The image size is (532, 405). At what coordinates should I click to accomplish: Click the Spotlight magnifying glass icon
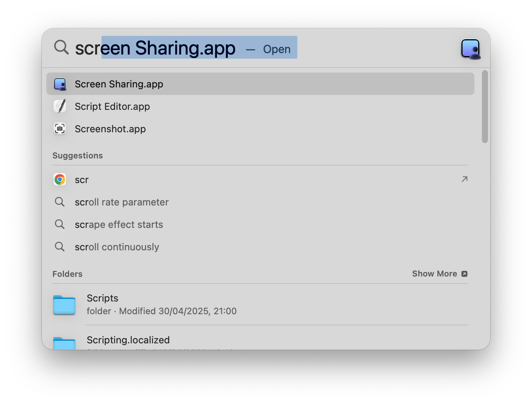point(61,47)
